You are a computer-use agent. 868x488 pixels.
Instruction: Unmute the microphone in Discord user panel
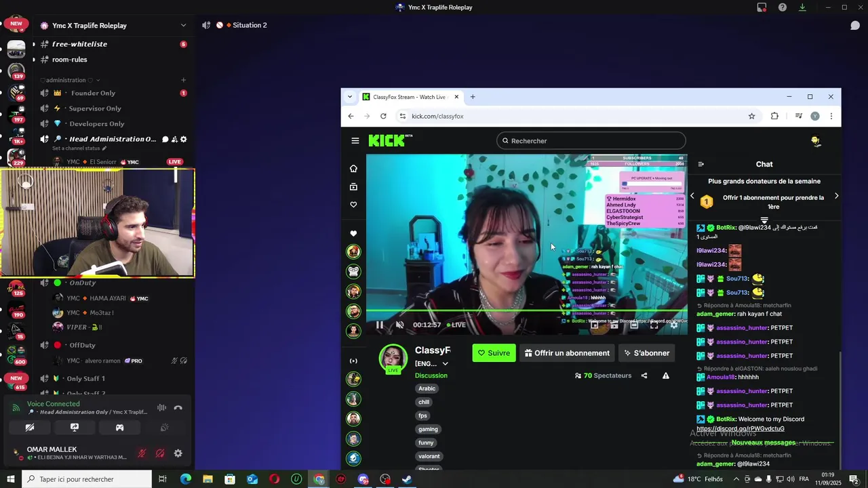coord(142,453)
